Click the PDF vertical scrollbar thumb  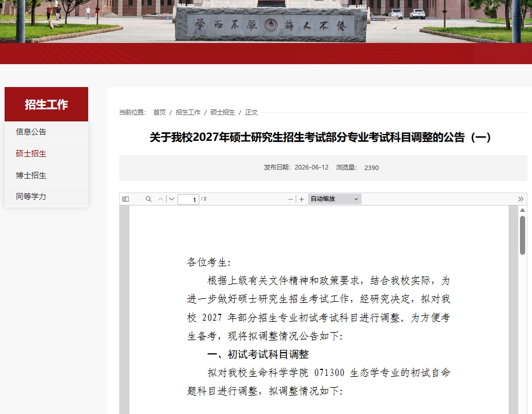click(x=522, y=235)
